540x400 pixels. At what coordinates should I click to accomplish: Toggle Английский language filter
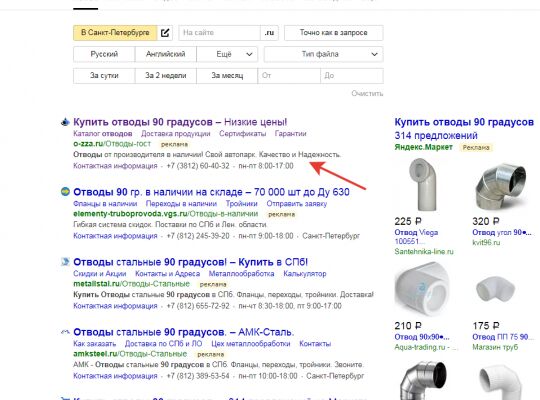(x=165, y=54)
